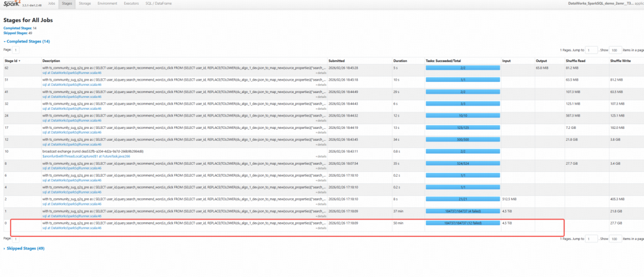Go to the Environment tab

point(107,4)
